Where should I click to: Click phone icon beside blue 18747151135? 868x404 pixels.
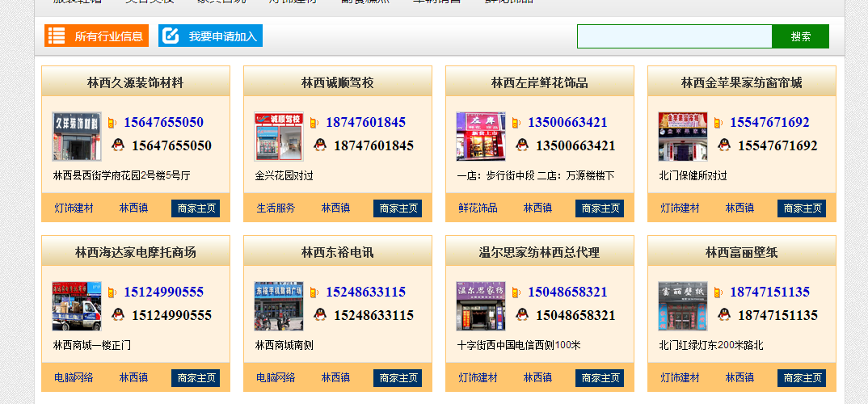click(717, 292)
